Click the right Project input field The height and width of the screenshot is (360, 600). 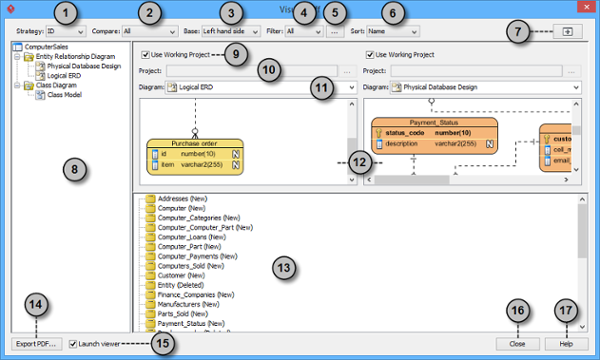[x=476, y=71]
